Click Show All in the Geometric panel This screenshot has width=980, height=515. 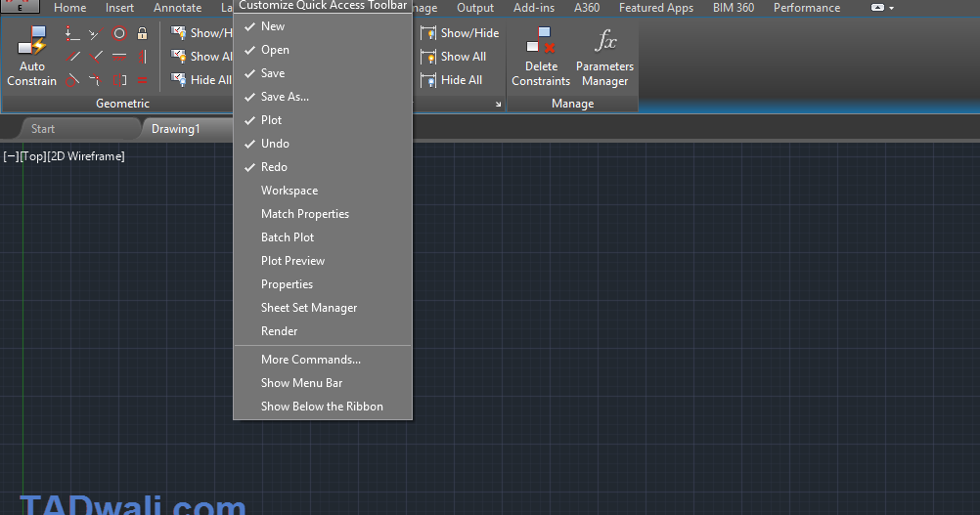[x=201, y=56]
